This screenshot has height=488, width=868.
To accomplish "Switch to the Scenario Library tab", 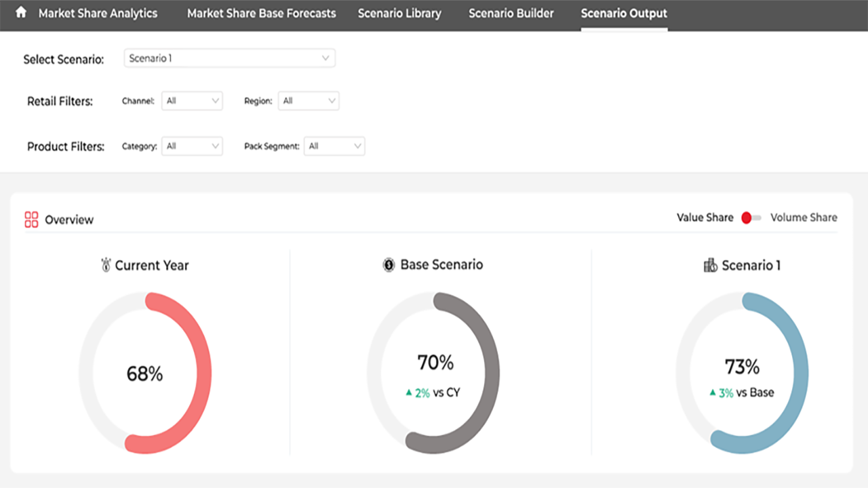I will click(399, 14).
